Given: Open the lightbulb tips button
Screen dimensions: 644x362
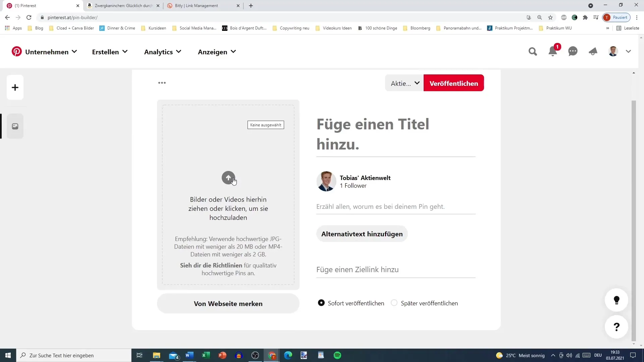Looking at the screenshot, I should pos(616,300).
